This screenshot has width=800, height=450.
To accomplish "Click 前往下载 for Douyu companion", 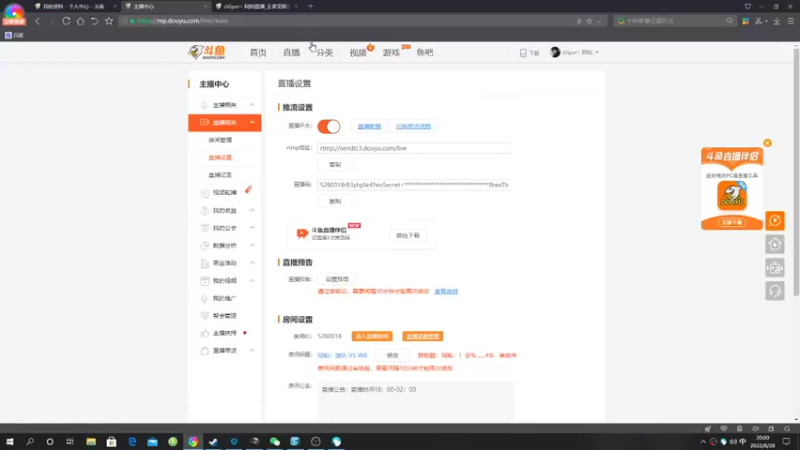I will tap(408, 235).
